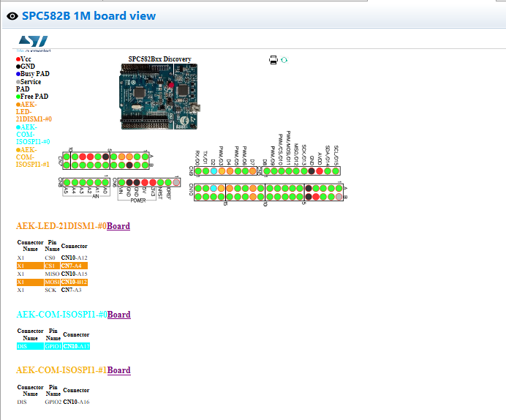Select the gray B1 pin on CN10
Viewport: 506px width, 420px height.
(339, 197)
